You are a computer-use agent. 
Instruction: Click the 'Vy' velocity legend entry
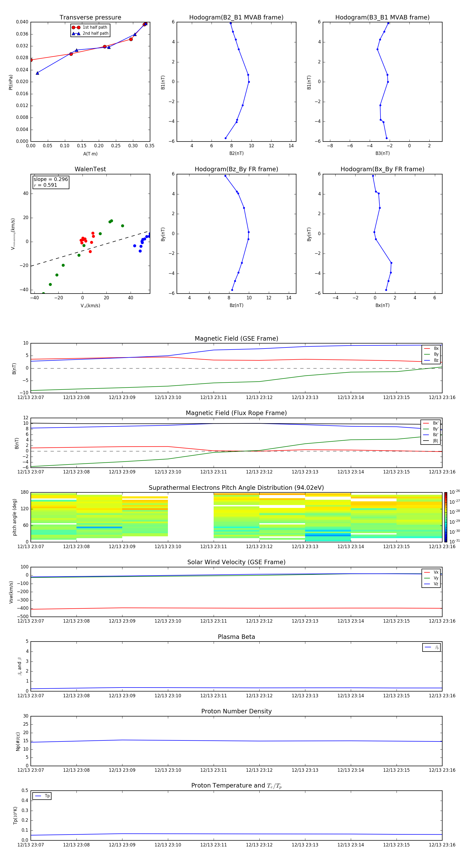pos(431,578)
